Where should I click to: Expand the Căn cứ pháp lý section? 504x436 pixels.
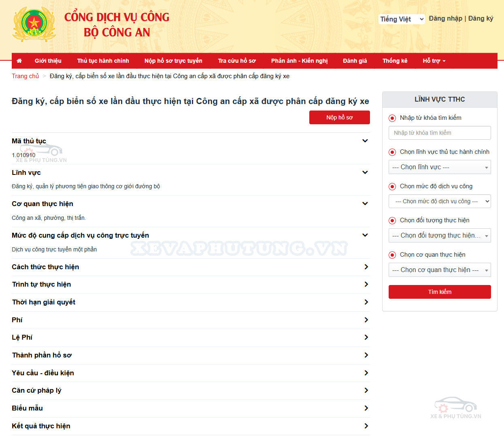191,391
